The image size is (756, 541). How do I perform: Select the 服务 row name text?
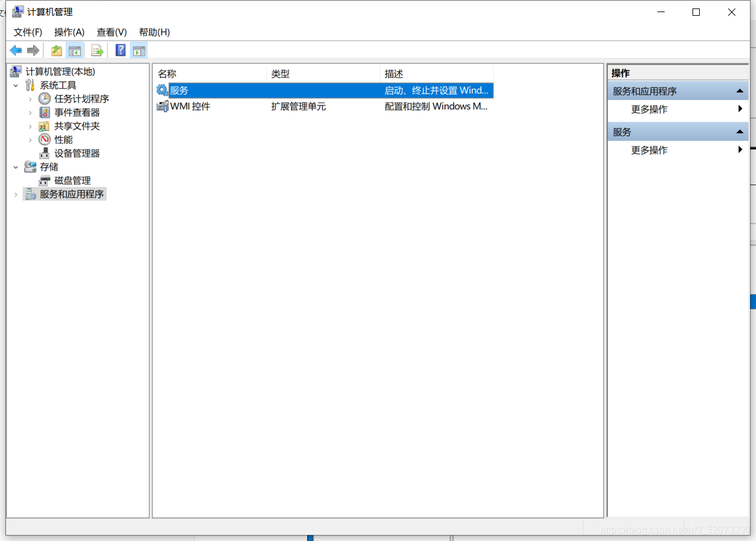point(179,90)
